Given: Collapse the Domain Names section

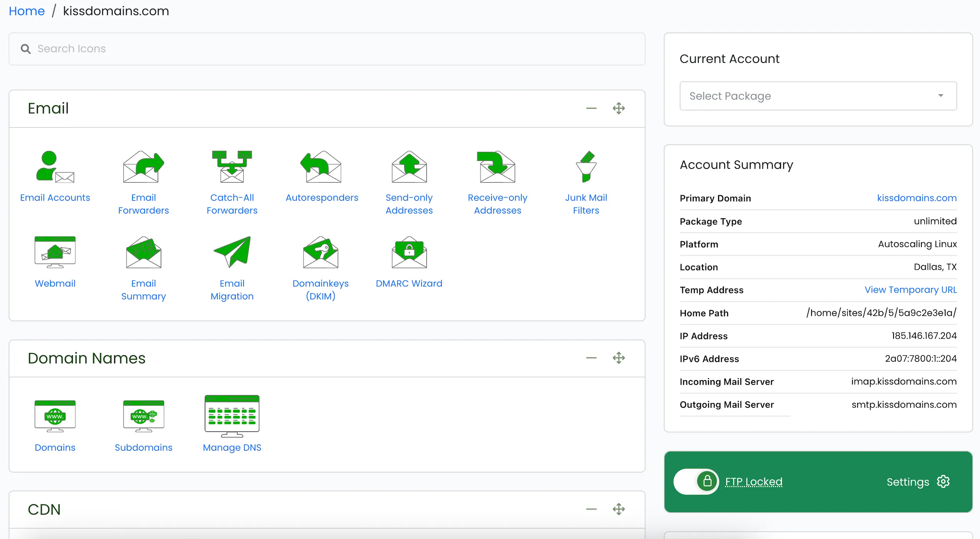Looking at the screenshot, I should pos(591,358).
